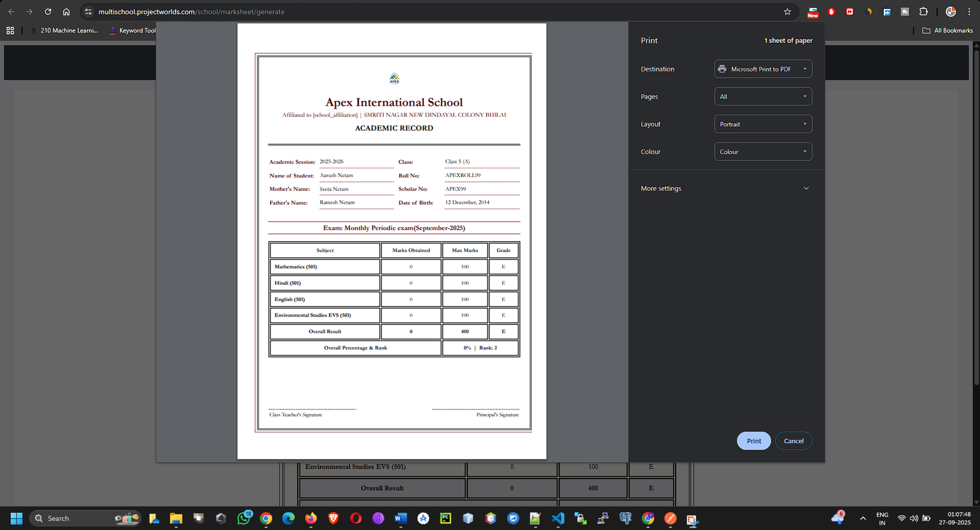
Task: Go to browser home page
Action: tap(66, 12)
